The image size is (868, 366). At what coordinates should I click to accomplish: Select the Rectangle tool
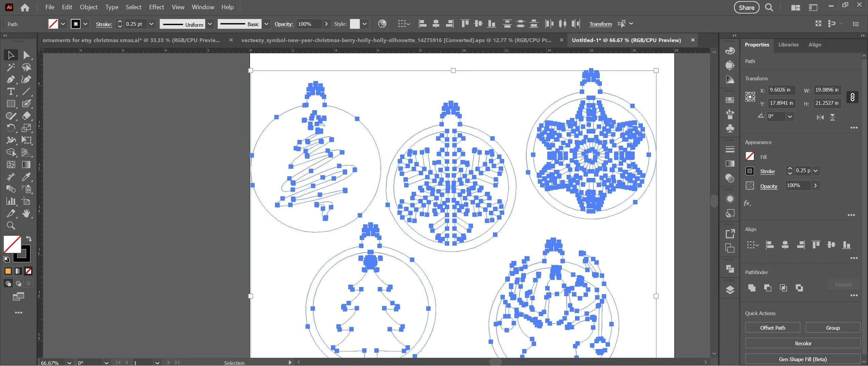click(x=11, y=104)
